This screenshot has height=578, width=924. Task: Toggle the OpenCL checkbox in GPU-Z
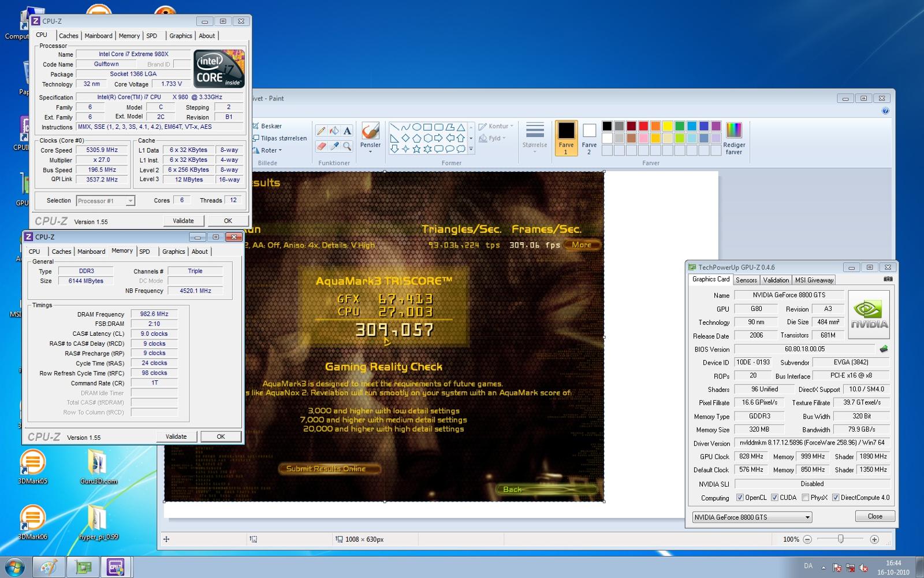coord(740,498)
